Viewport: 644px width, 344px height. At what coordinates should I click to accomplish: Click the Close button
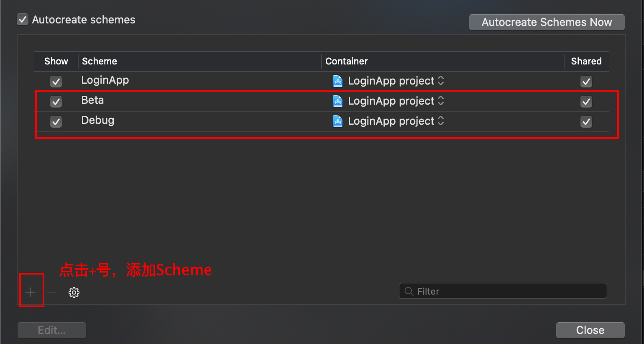pos(590,330)
